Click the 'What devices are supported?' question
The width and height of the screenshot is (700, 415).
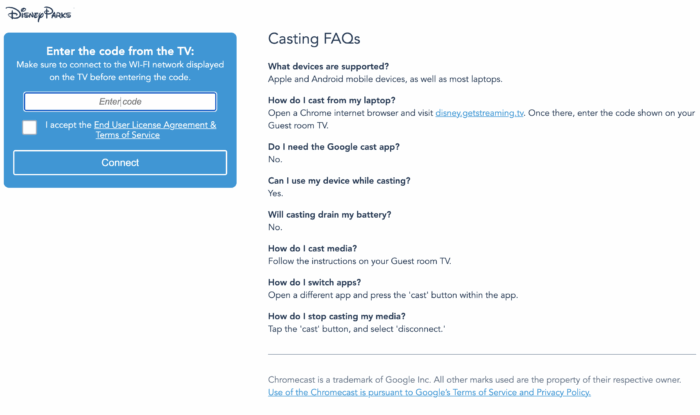point(328,66)
